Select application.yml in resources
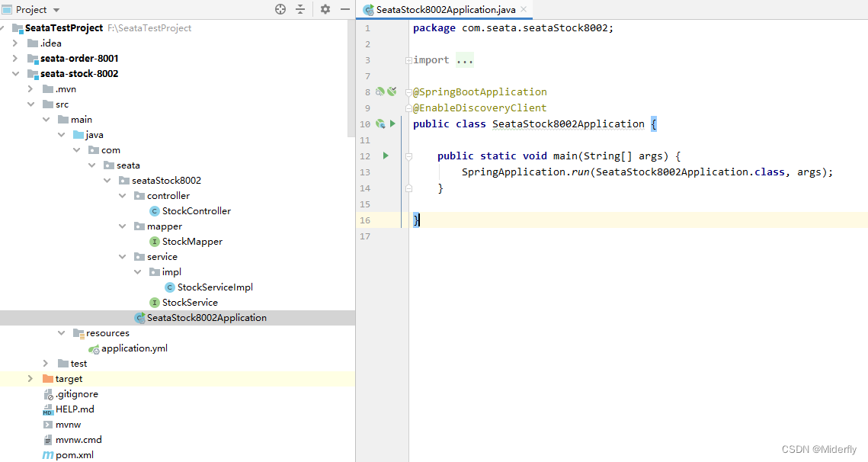The width and height of the screenshot is (868, 462). [x=134, y=348]
